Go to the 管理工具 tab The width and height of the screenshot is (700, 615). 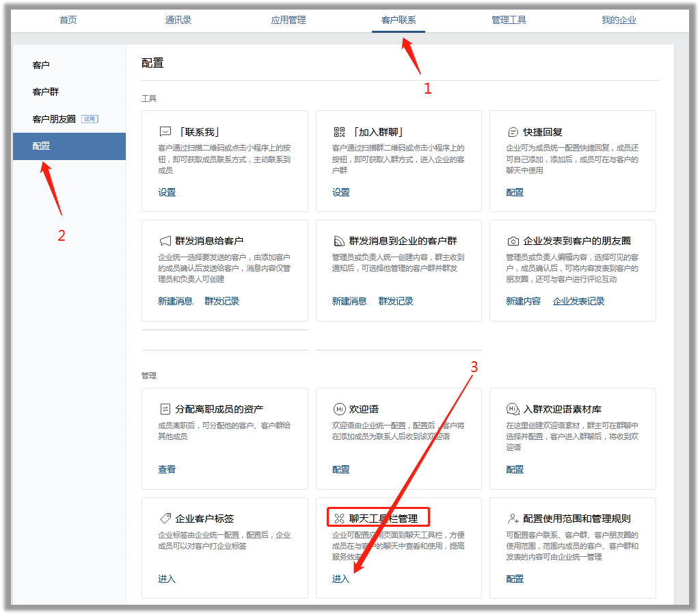(x=509, y=20)
